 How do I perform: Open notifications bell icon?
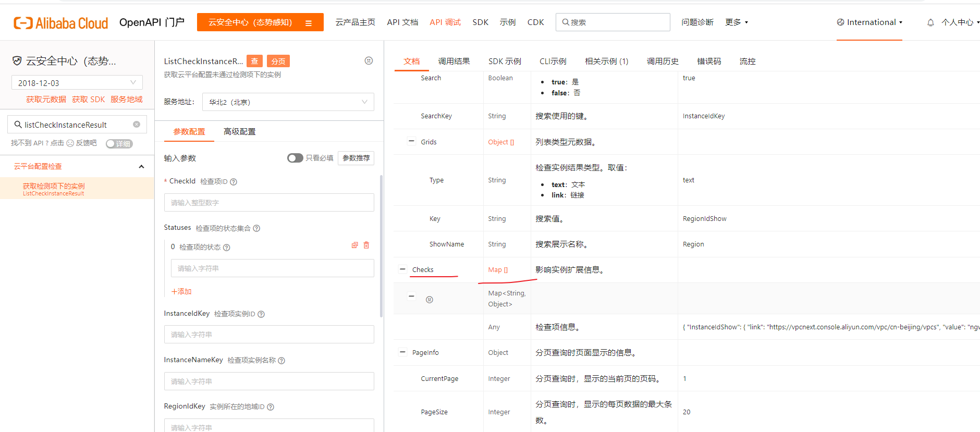coord(930,22)
